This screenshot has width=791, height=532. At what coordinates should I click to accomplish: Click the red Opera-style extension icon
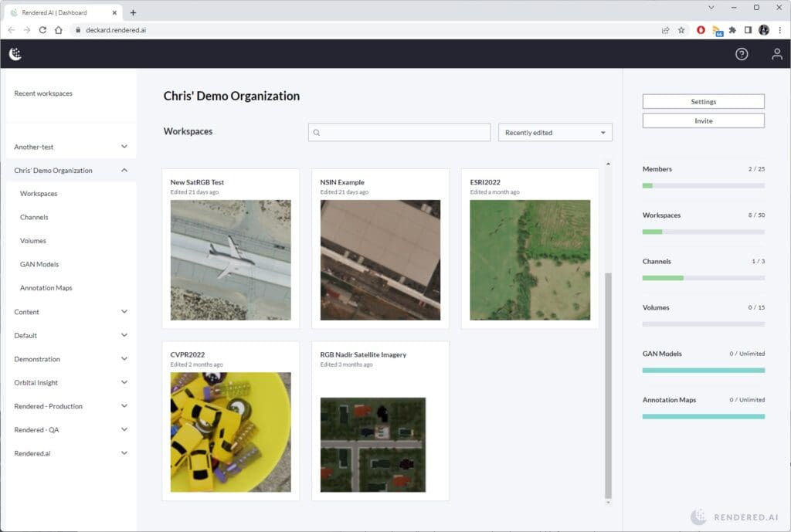tap(701, 30)
